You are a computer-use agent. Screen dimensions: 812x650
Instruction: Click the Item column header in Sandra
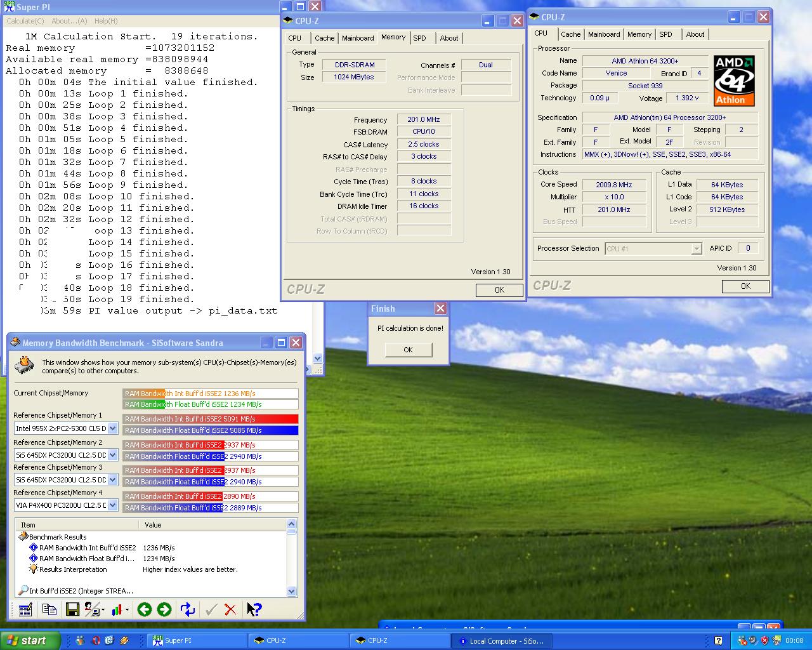[77, 525]
